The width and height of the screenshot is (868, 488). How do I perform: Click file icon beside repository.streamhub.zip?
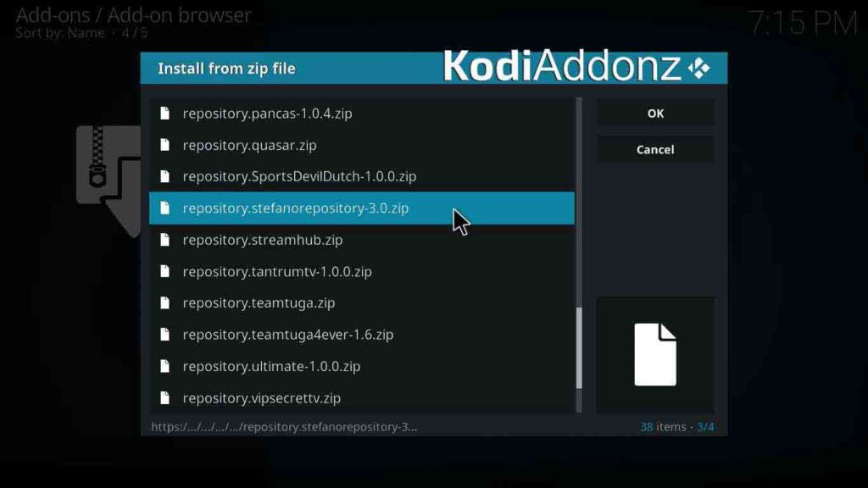pos(164,240)
